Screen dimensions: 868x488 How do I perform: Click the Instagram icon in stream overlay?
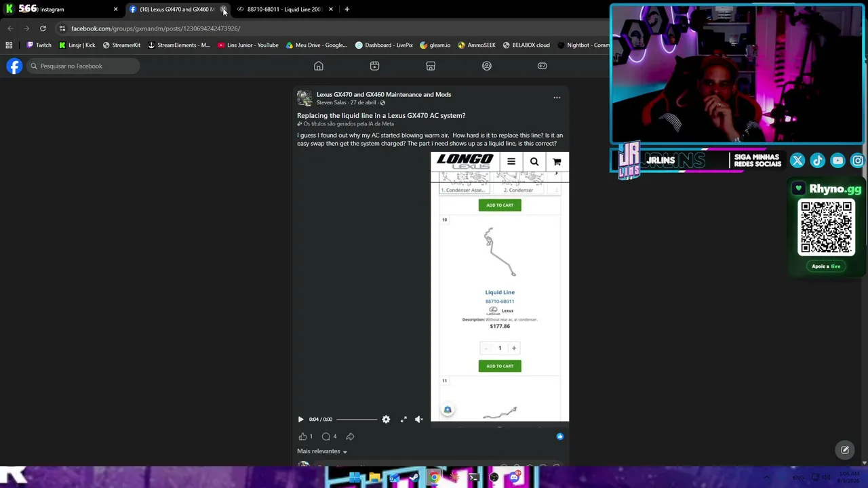point(858,161)
